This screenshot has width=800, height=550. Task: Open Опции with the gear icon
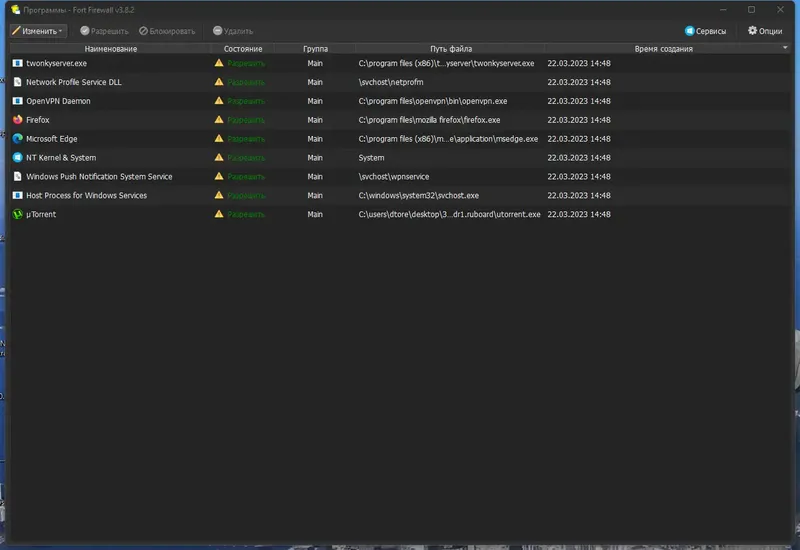tap(765, 31)
